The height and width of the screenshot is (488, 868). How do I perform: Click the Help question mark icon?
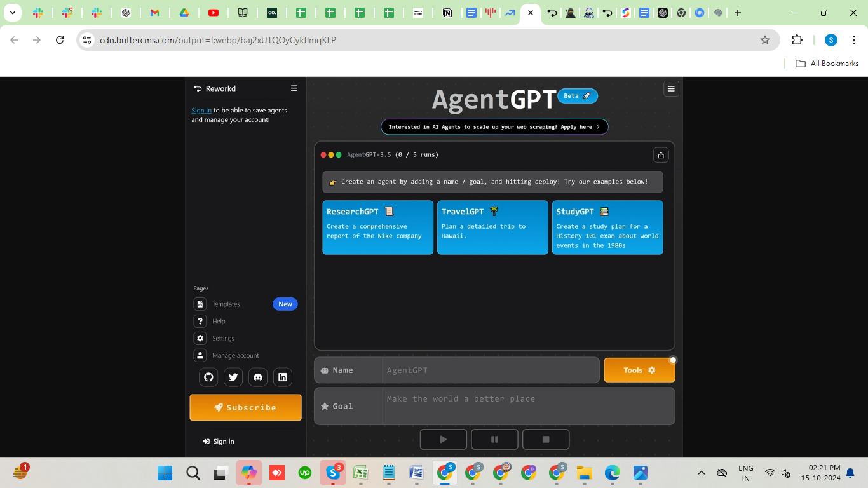(200, 321)
